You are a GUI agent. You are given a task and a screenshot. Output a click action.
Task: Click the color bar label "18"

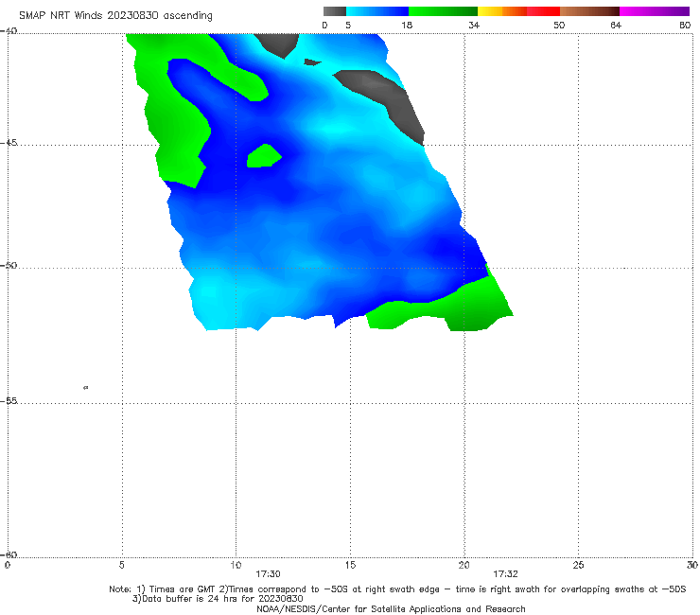407,25
